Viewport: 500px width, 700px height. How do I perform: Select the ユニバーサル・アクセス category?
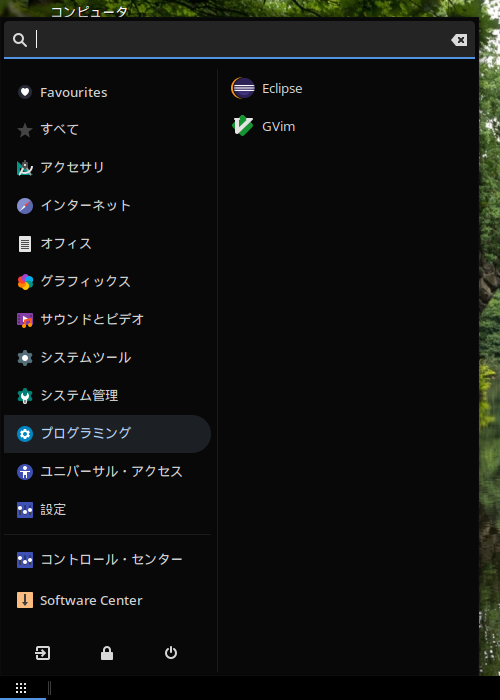107,471
